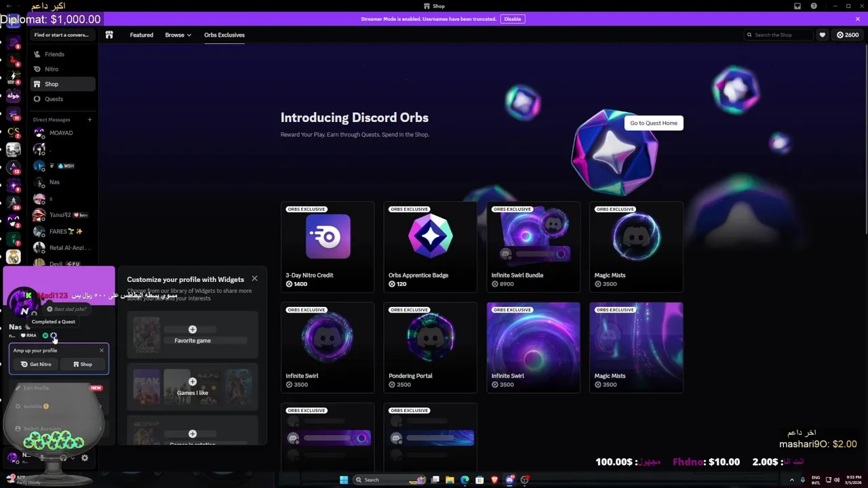Expand the Switch Accounts submenu

pyautogui.click(x=58, y=428)
